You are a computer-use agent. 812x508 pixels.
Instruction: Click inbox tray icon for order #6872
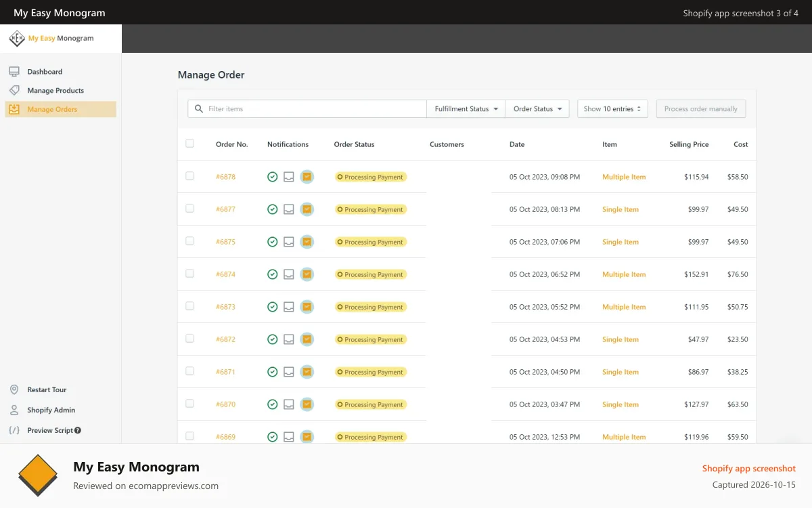(289, 339)
